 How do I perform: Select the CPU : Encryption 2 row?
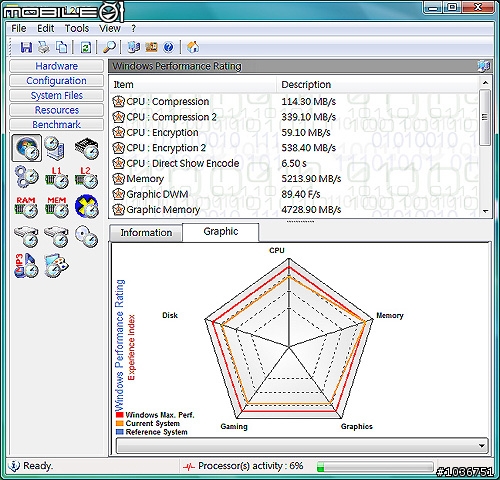[295, 148]
